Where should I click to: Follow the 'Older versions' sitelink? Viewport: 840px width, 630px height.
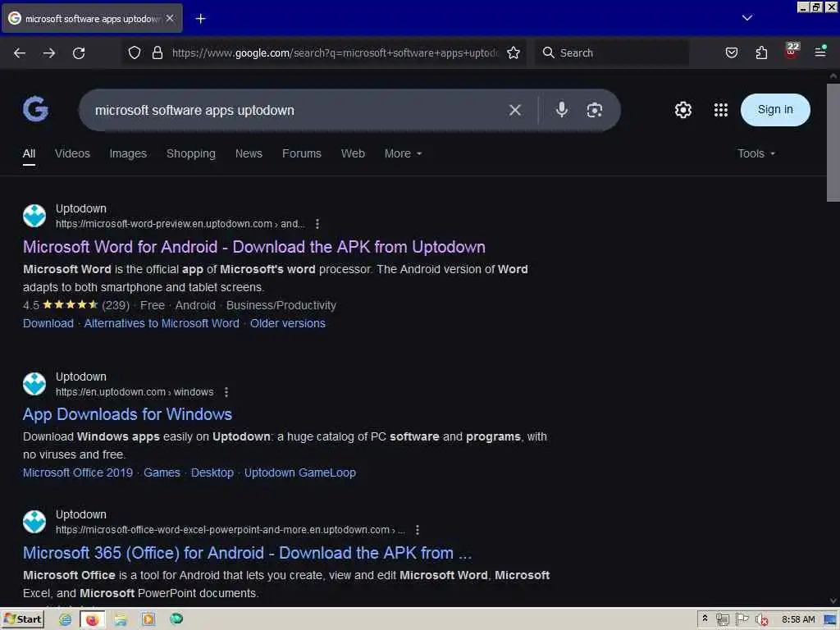[x=288, y=323]
